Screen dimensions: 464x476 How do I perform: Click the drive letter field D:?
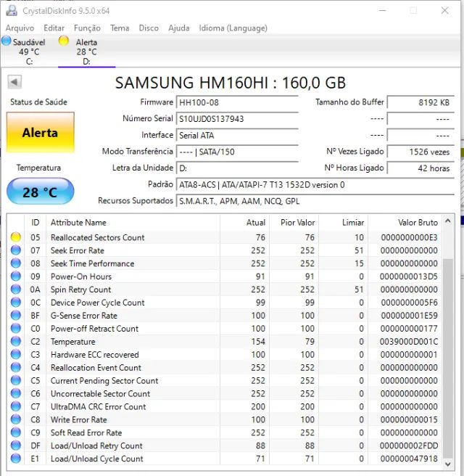[x=237, y=168]
